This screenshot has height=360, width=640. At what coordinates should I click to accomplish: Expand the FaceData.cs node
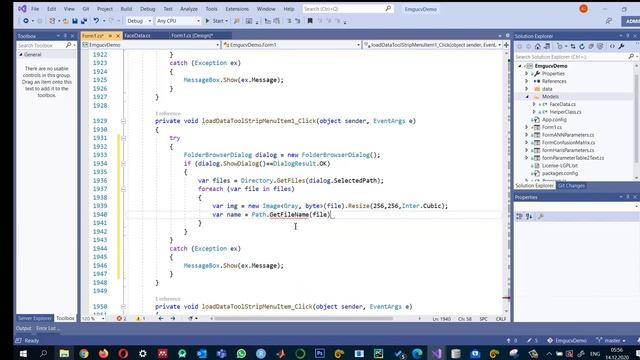point(534,104)
